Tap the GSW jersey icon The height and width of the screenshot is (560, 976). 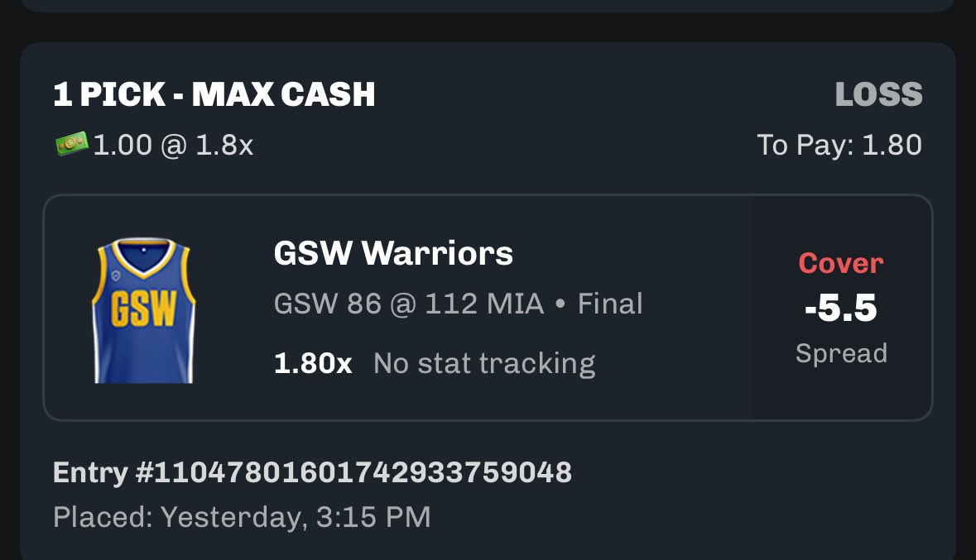coord(144,310)
